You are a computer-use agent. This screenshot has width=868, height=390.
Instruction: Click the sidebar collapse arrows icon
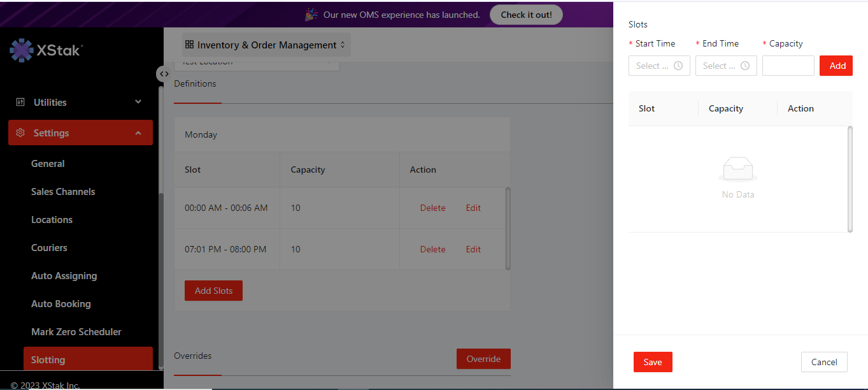(x=164, y=74)
